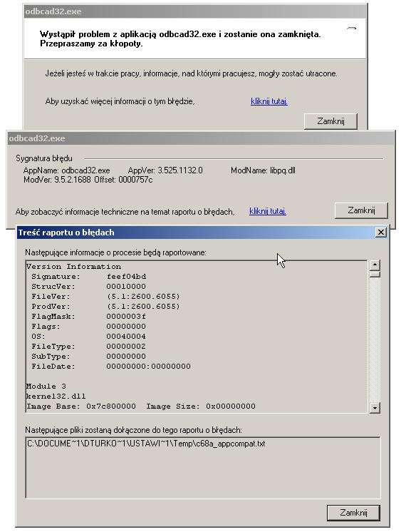Click the empty scrollbar track below the thumb

(x=375, y=340)
